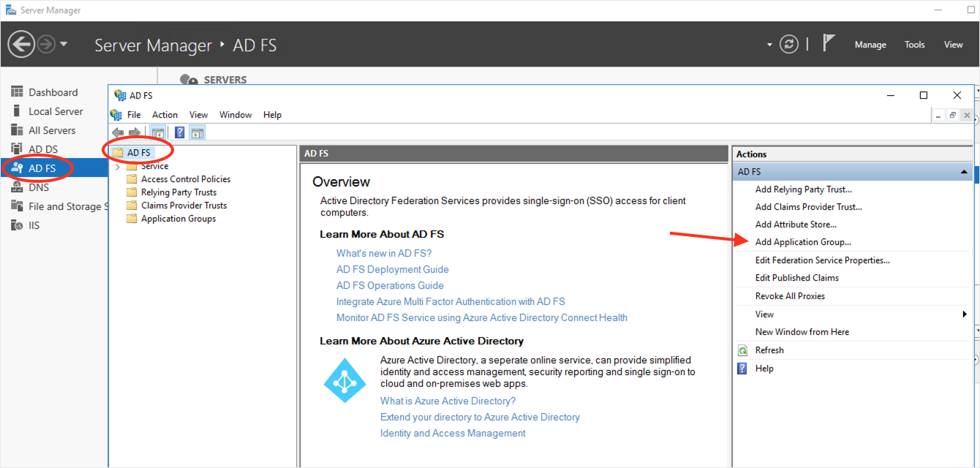Click Add Relying Party Trust action
Image resolution: width=980 pixels, height=468 pixels.
[x=803, y=189]
